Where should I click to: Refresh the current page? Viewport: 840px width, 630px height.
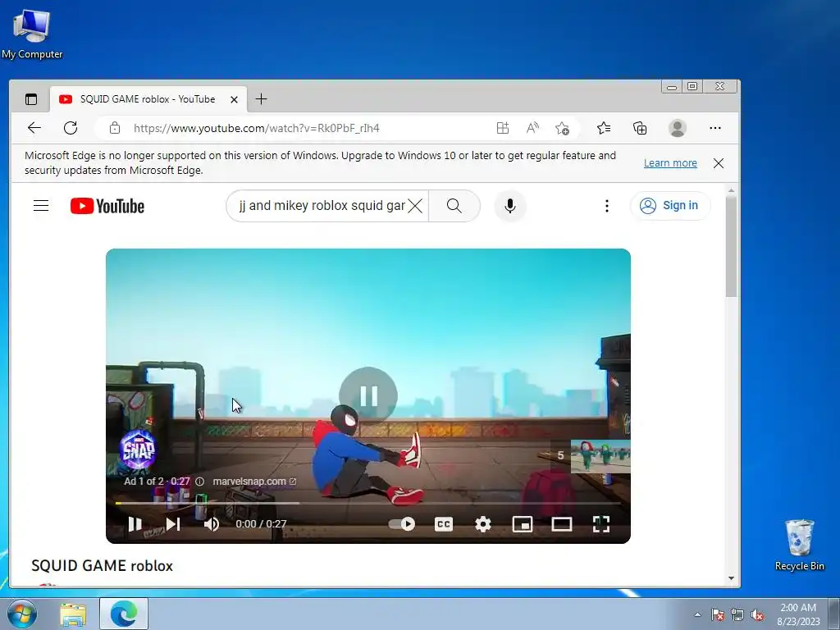click(x=71, y=128)
